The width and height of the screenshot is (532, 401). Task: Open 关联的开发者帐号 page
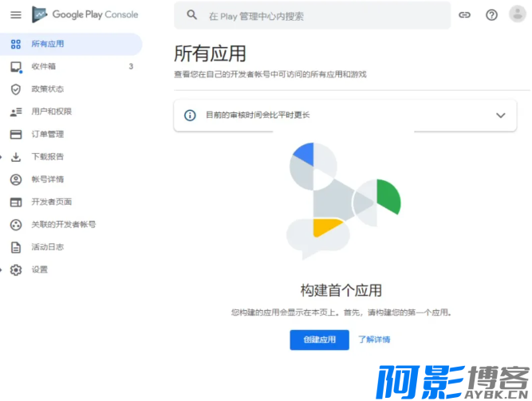point(64,224)
